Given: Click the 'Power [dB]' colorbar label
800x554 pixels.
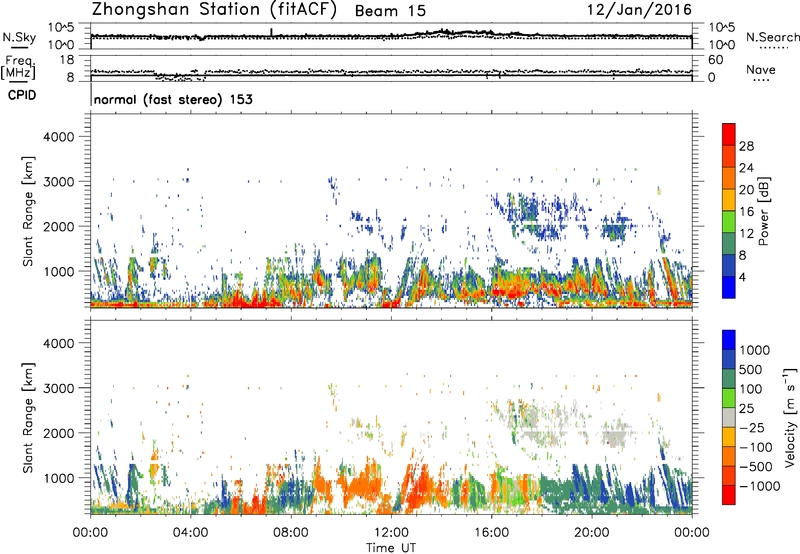Looking at the screenshot, I should tap(763, 211).
